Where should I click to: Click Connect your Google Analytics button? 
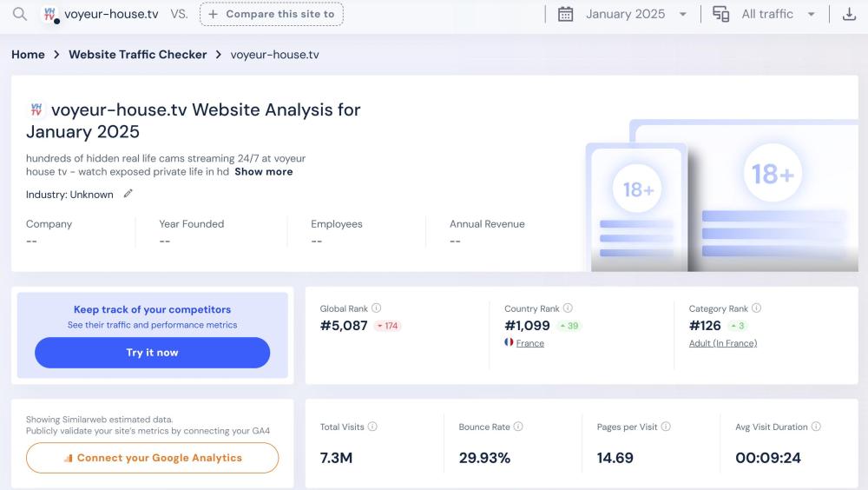tap(152, 458)
